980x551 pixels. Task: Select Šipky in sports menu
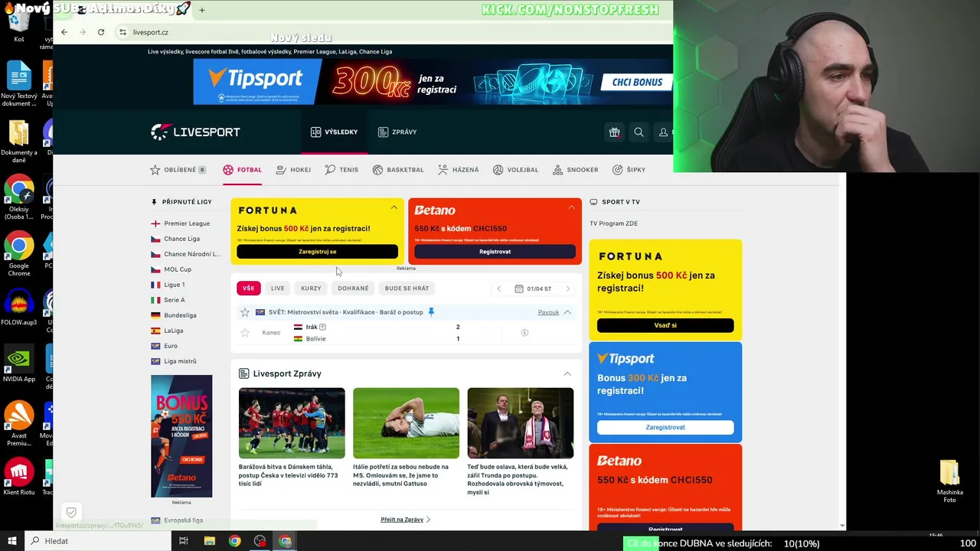(629, 170)
